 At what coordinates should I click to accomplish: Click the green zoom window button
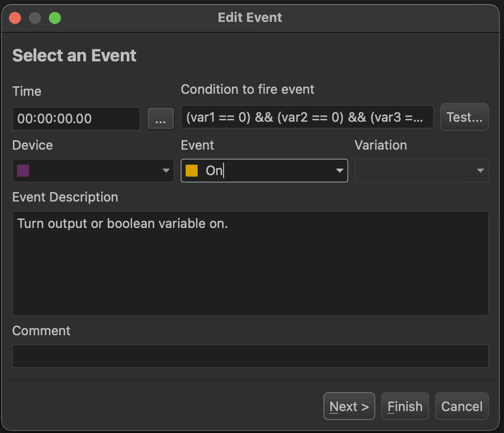pos(54,18)
